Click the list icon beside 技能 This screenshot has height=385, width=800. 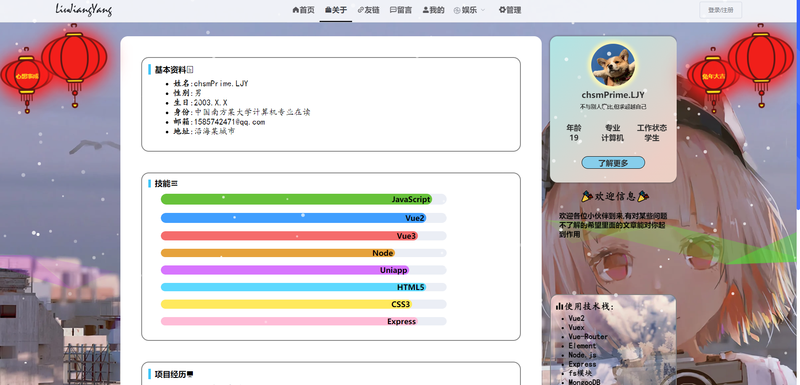click(x=174, y=184)
